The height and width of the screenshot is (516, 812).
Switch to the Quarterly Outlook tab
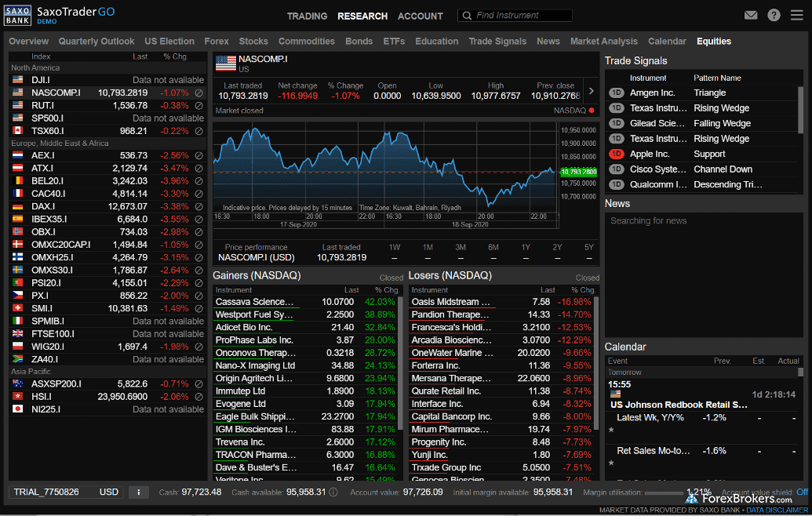tap(96, 42)
